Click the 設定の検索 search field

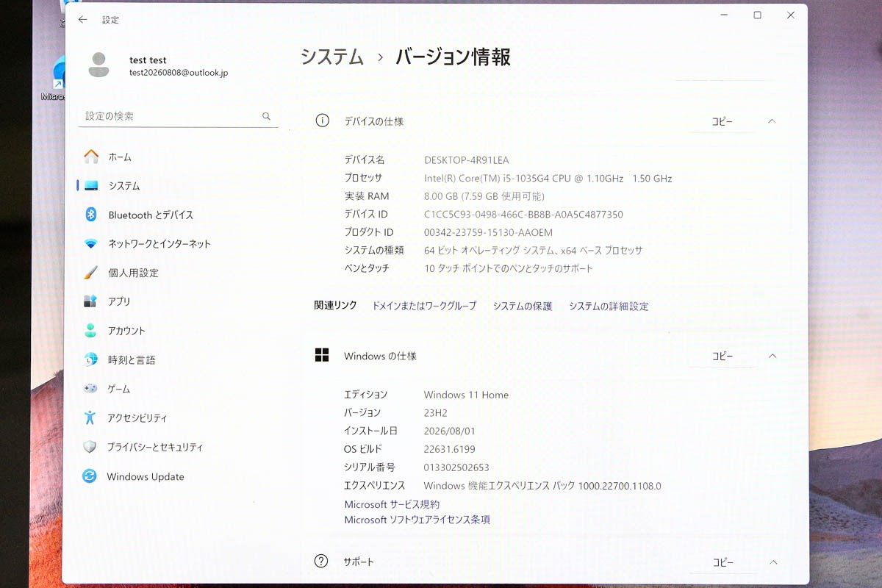178,116
